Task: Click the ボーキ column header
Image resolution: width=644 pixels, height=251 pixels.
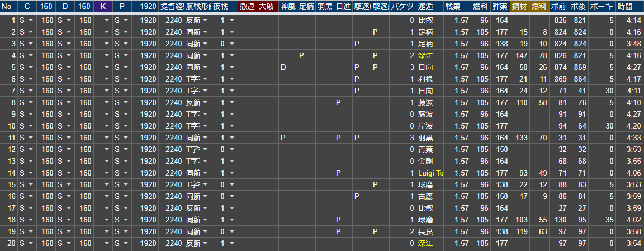Action: click(602, 6)
